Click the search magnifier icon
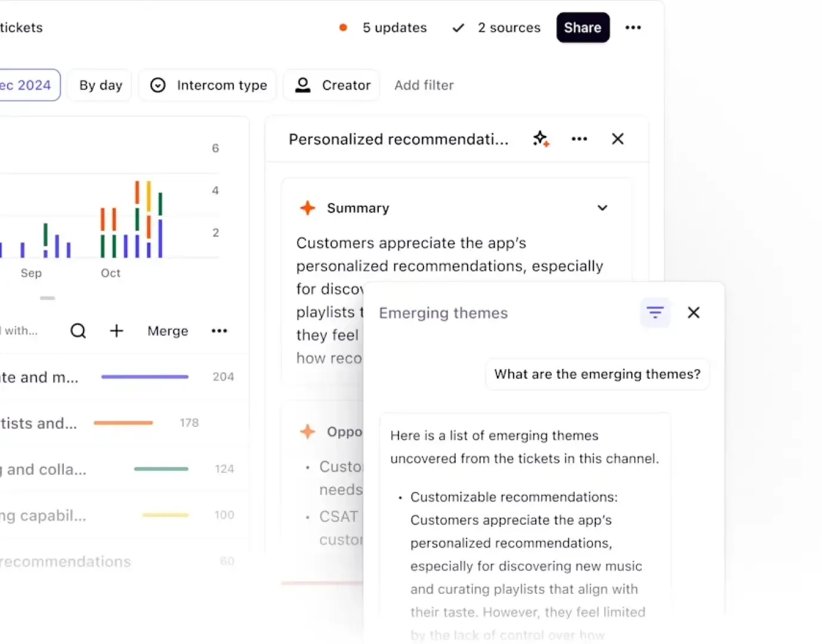The height and width of the screenshot is (644, 822). 78,331
